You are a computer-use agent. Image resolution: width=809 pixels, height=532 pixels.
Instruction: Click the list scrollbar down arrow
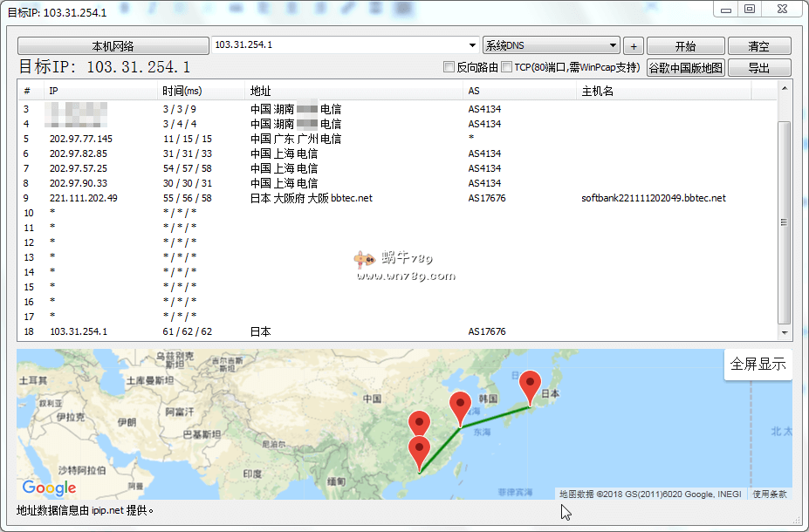point(785,333)
